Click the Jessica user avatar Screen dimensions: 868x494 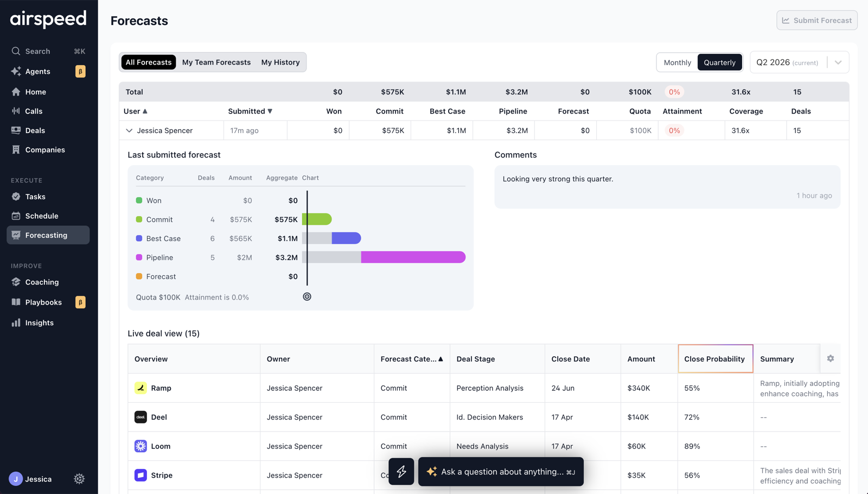(16, 479)
